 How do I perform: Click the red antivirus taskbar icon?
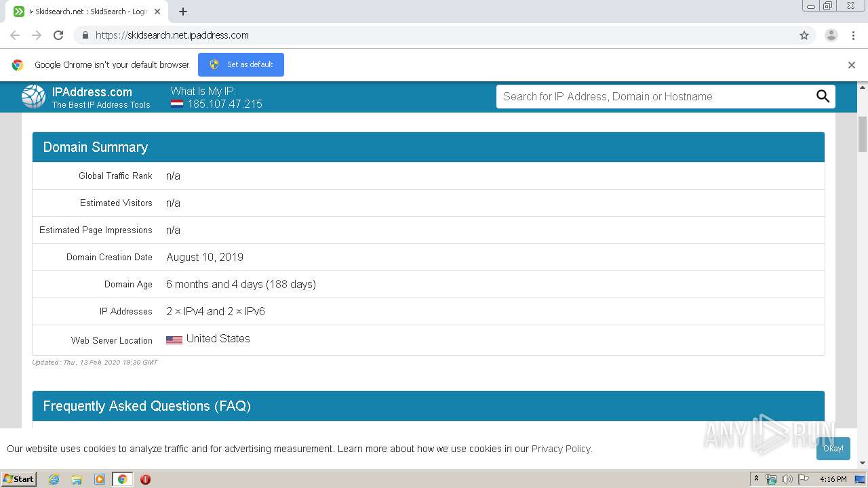pyautogui.click(x=145, y=479)
